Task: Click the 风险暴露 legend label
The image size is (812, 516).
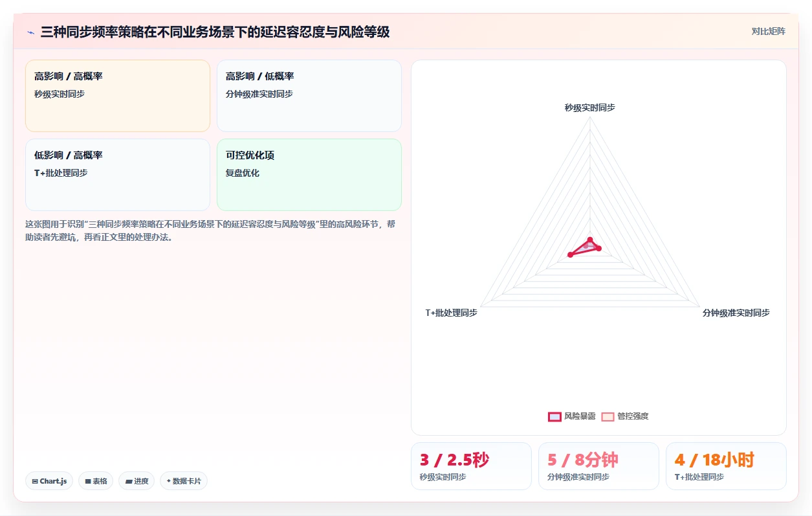Action: coord(580,416)
